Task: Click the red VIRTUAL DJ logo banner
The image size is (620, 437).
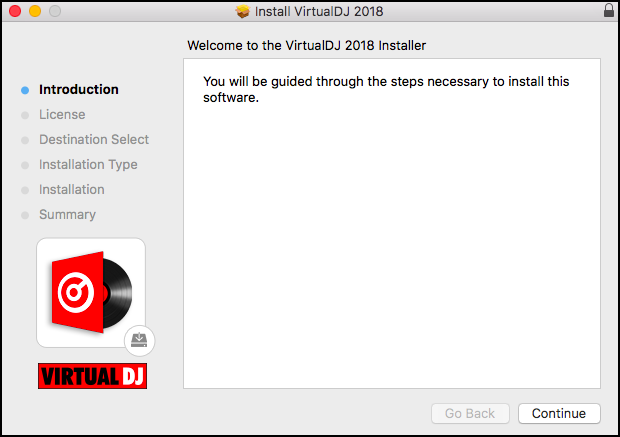Action: 93,376
